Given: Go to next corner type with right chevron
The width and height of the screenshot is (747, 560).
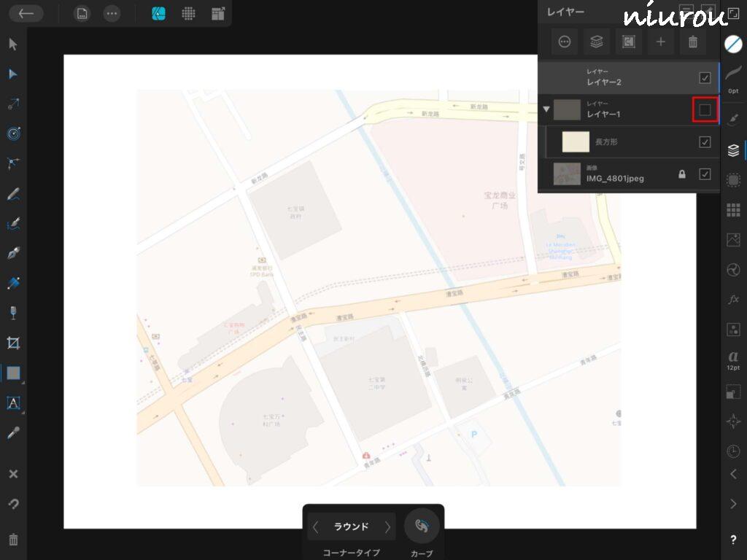Looking at the screenshot, I should (x=387, y=526).
